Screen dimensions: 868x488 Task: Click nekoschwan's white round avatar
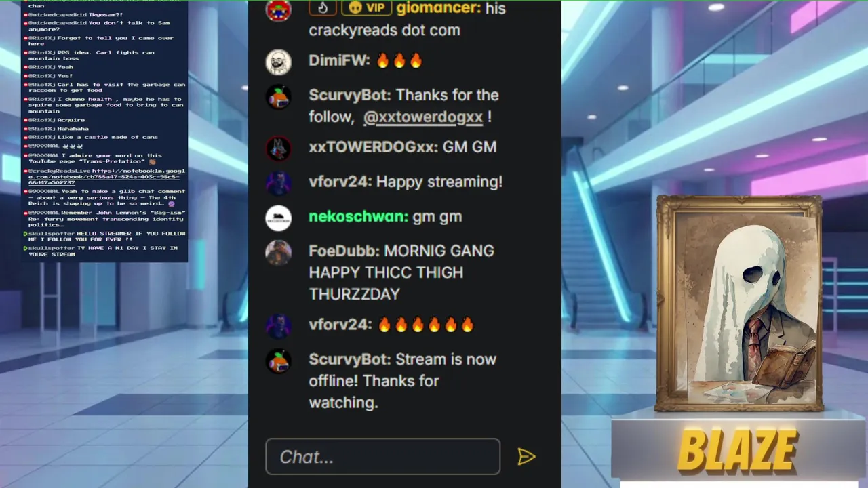point(278,218)
